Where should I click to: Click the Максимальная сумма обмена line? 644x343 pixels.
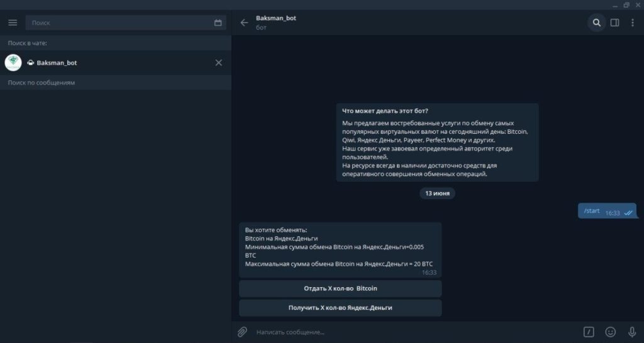coord(339,264)
